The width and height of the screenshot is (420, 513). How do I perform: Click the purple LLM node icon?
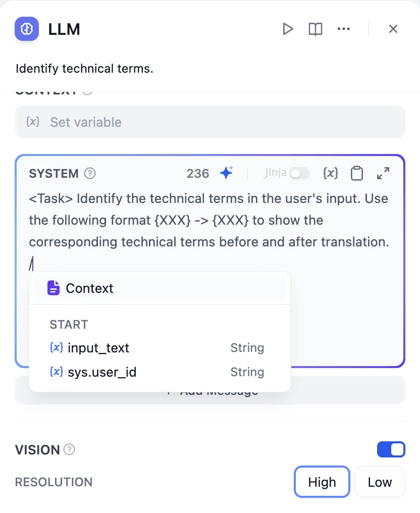27,29
